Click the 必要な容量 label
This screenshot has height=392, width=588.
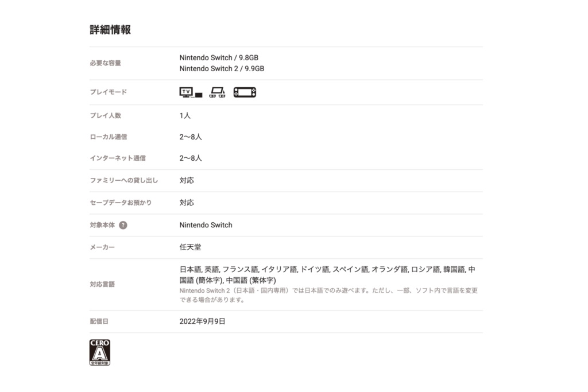click(106, 63)
